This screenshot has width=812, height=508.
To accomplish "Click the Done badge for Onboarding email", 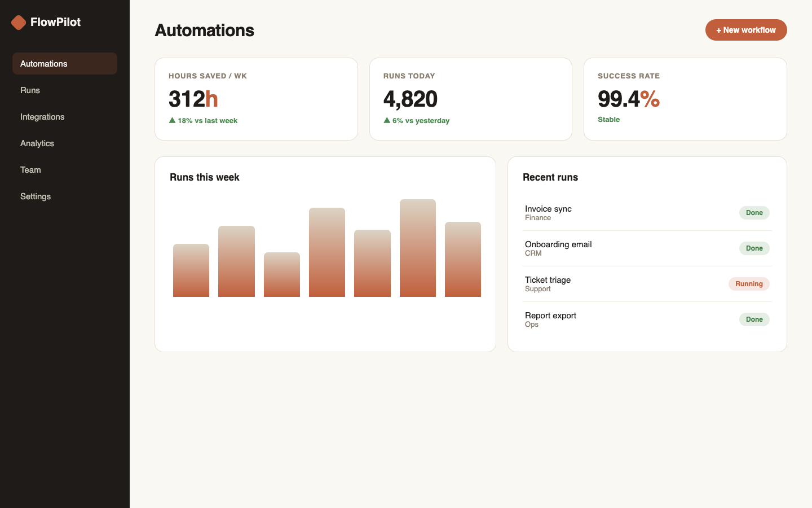I will click(754, 248).
